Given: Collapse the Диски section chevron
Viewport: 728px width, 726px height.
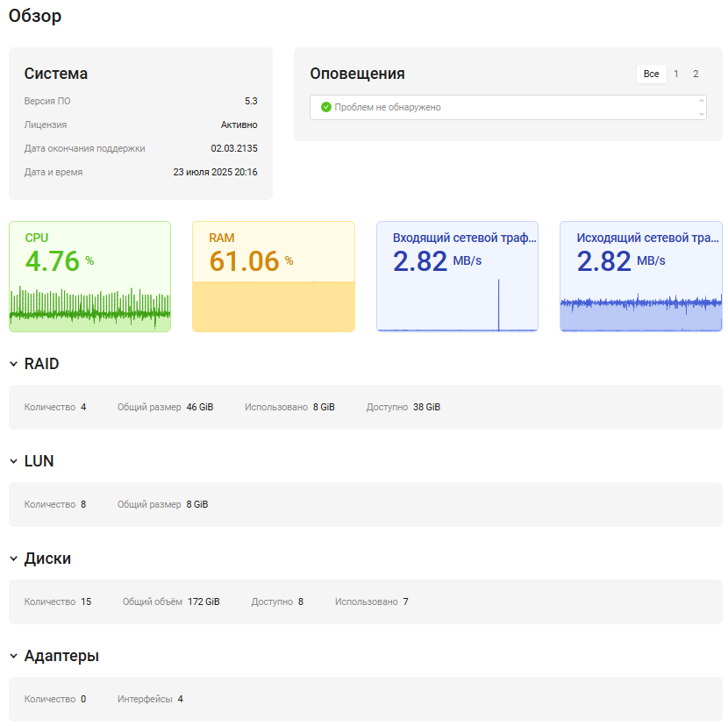Looking at the screenshot, I should [14, 559].
